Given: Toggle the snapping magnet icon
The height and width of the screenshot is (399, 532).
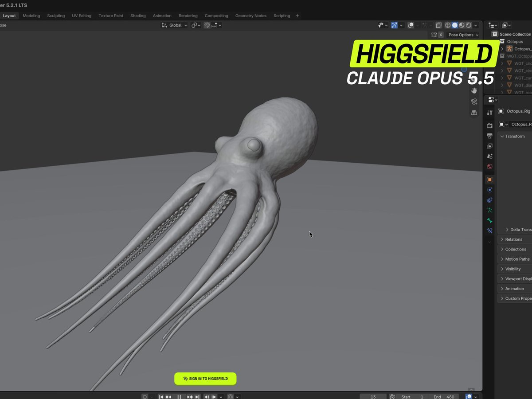Looking at the screenshot, I should (207, 25).
